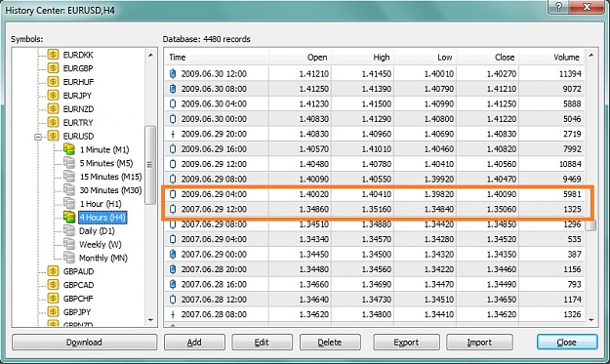The image size is (610, 364).
Task: Click data table scroll-up arrow
Action: [x=590, y=56]
